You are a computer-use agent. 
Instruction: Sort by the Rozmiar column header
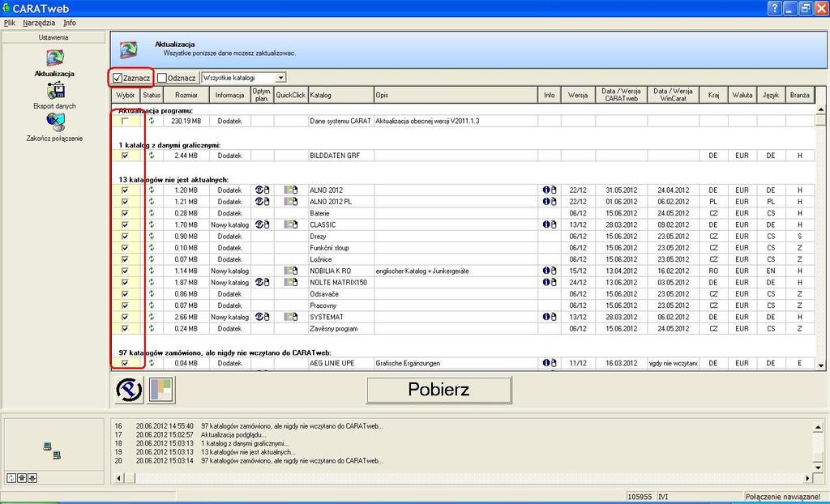(x=186, y=95)
